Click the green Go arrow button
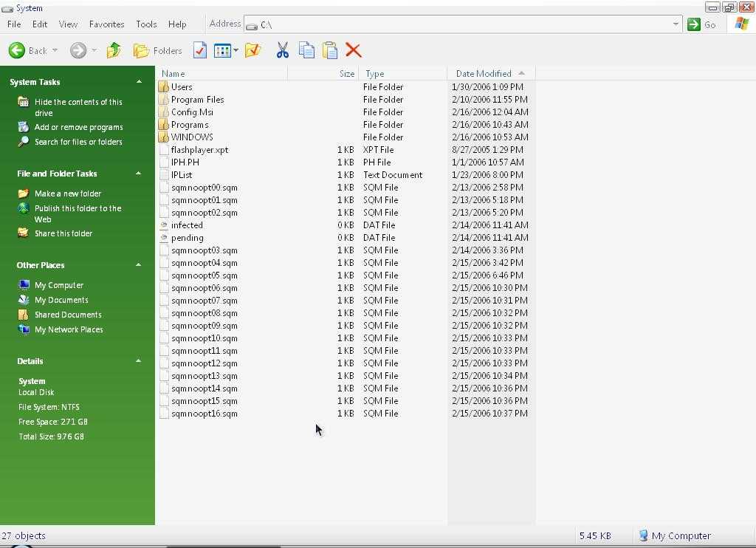This screenshot has height=548, width=756. point(694,24)
